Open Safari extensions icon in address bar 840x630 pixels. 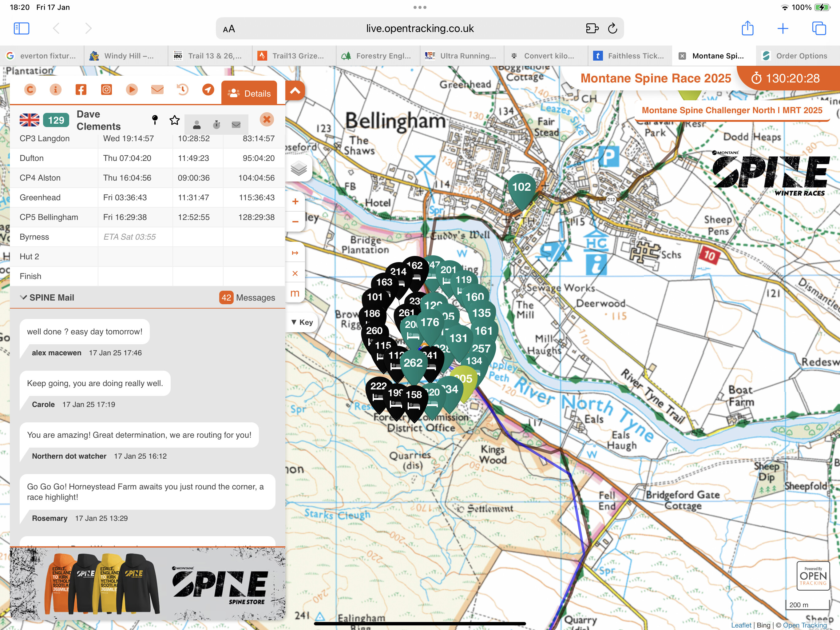tap(592, 29)
